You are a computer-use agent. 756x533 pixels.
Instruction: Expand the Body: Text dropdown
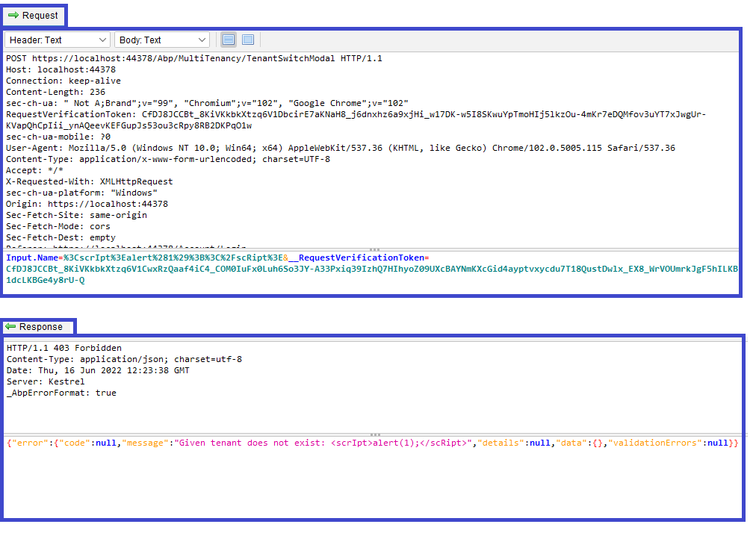point(162,40)
